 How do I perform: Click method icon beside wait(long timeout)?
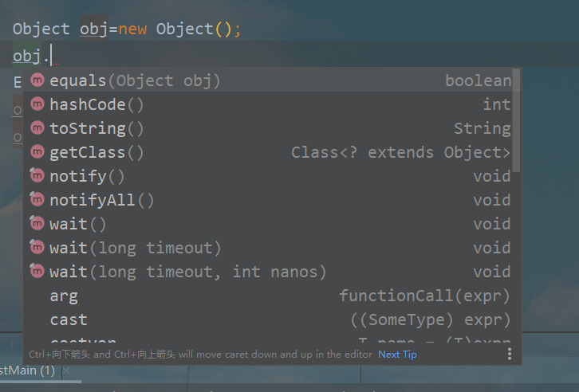pos(37,247)
